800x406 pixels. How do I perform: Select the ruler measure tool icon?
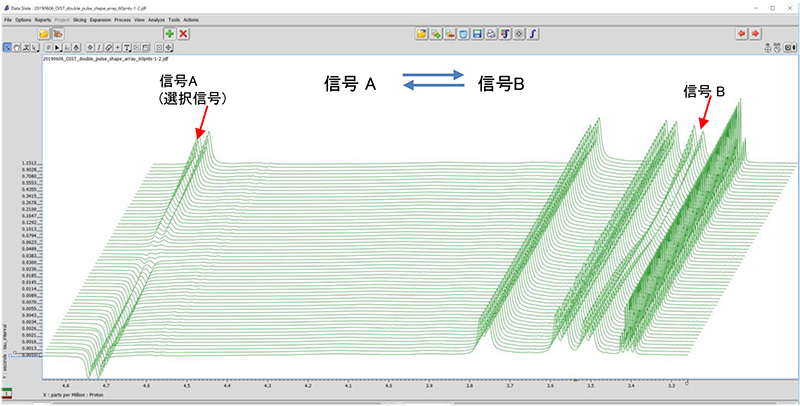tap(108, 47)
